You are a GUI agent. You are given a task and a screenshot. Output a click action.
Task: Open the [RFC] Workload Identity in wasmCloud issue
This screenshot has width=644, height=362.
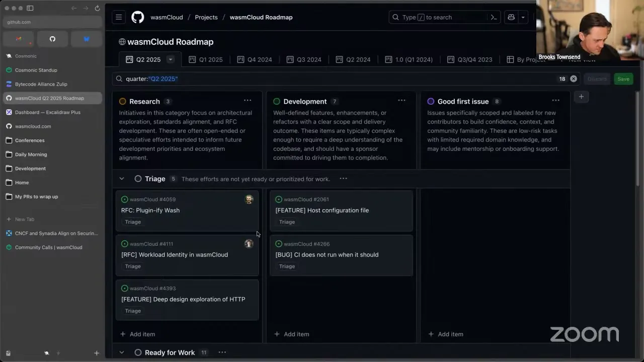pos(175,254)
